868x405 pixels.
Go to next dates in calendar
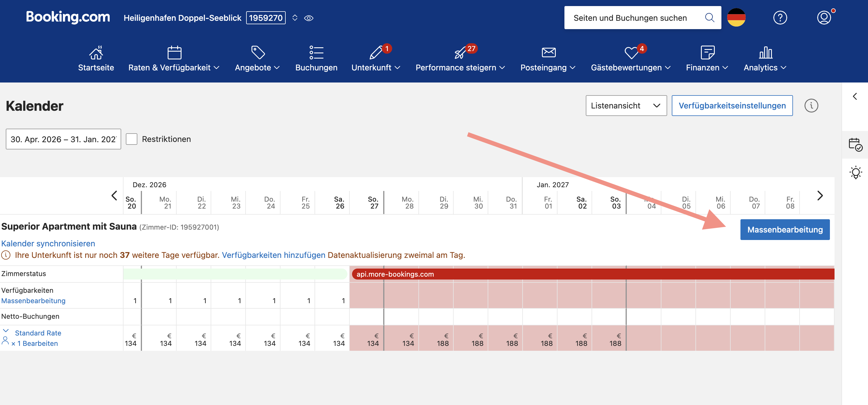[820, 195]
